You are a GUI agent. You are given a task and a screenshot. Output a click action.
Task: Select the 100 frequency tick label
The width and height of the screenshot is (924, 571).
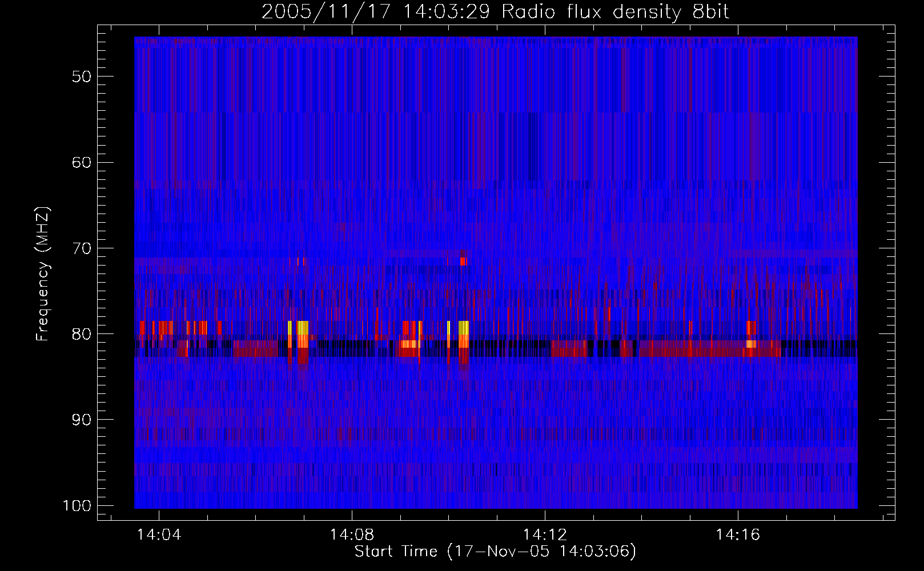click(77, 506)
